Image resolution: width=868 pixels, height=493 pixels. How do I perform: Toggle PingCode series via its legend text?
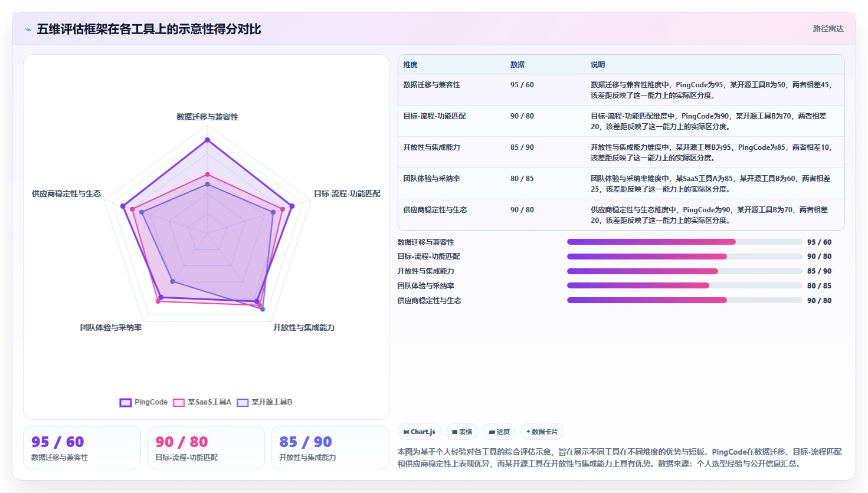(151, 402)
